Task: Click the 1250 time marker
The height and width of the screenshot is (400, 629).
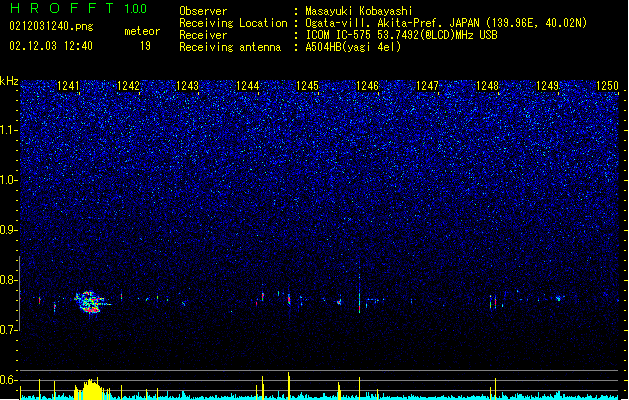Action: click(607, 86)
